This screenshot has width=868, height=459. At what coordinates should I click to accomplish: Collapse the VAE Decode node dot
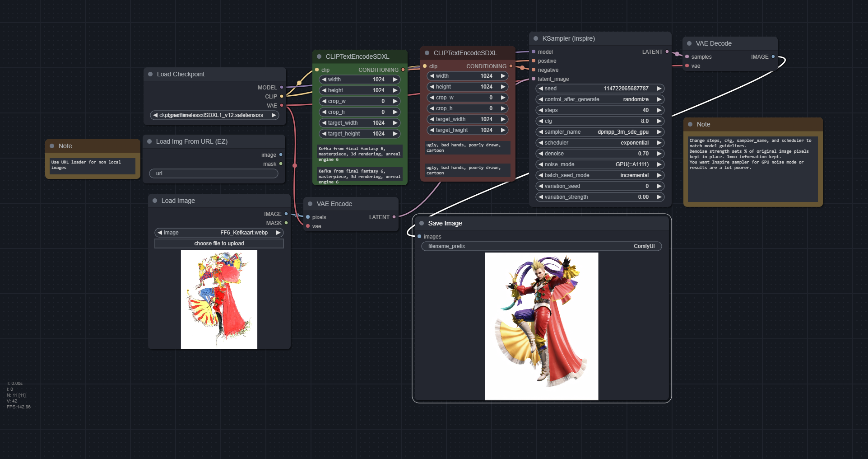689,43
